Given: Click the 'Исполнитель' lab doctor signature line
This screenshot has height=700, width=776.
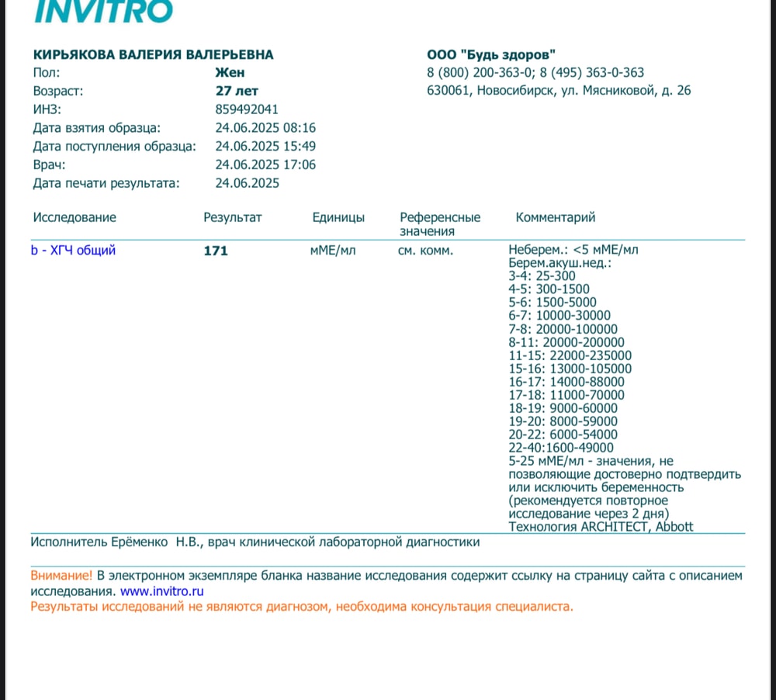Looking at the screenshot, I should point(255,542).
